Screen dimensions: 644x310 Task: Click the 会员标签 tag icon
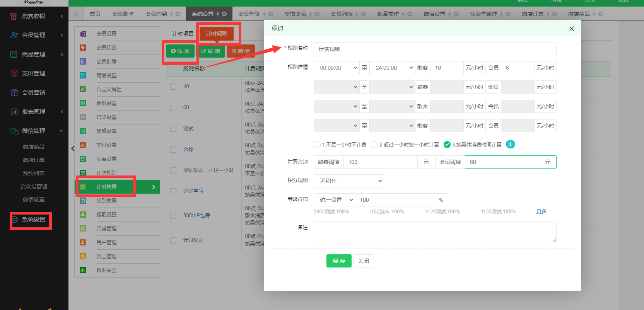click(83, 48)
